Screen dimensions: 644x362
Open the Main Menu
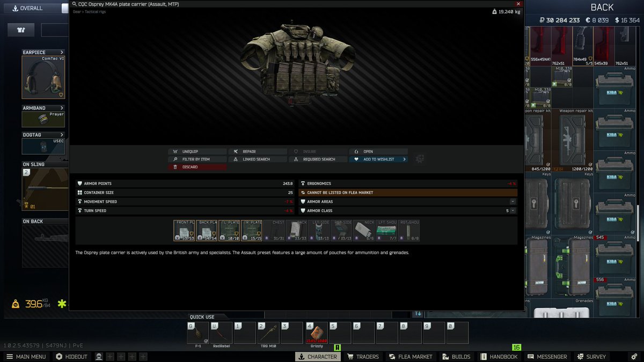26,357
